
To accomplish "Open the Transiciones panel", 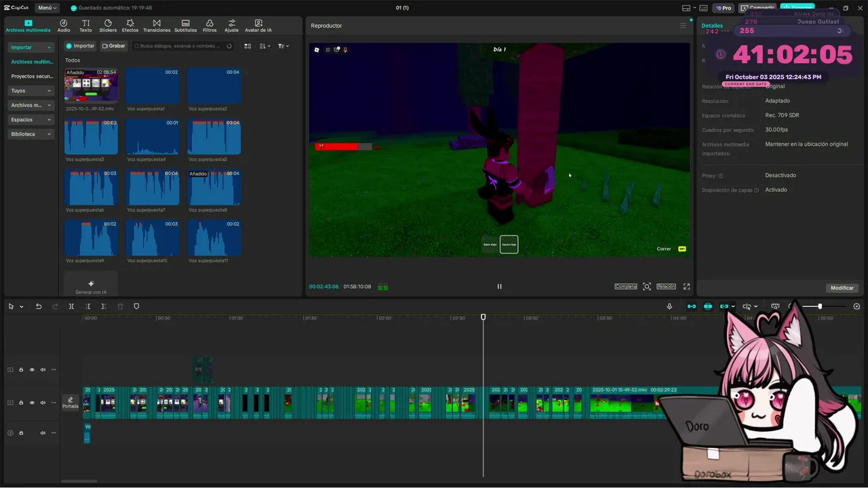I will tap(157, 26).
